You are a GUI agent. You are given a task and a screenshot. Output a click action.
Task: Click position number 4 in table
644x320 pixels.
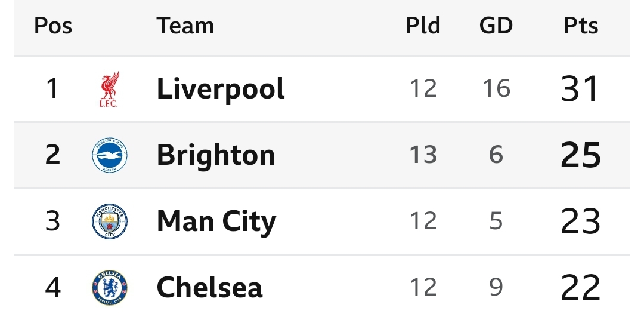click(52, 288)
